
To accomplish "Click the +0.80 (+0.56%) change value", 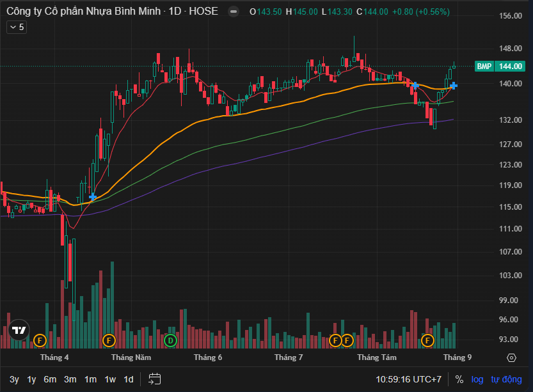I will point(421,12).
